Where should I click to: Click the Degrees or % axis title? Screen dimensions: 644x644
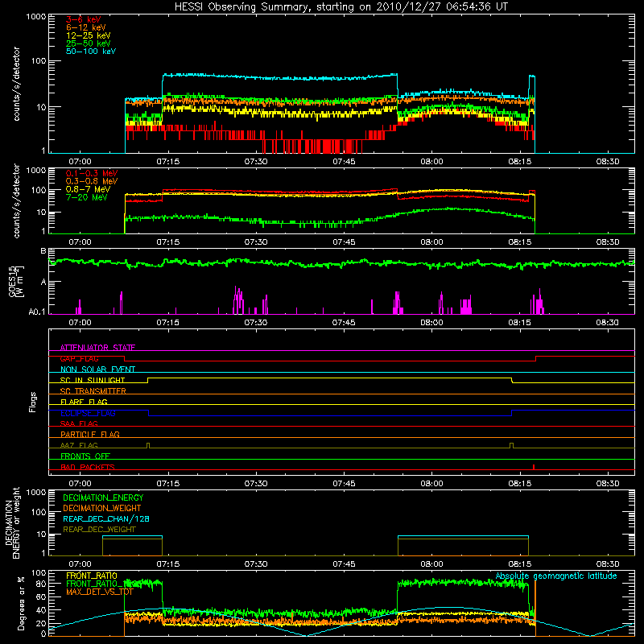pos(21,603)
